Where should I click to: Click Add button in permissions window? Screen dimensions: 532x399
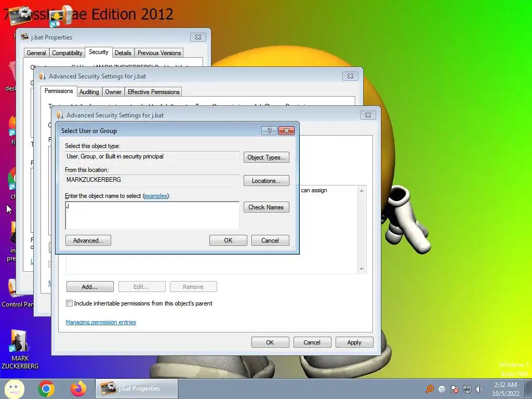pyautogui.click(x=90, y=287)
